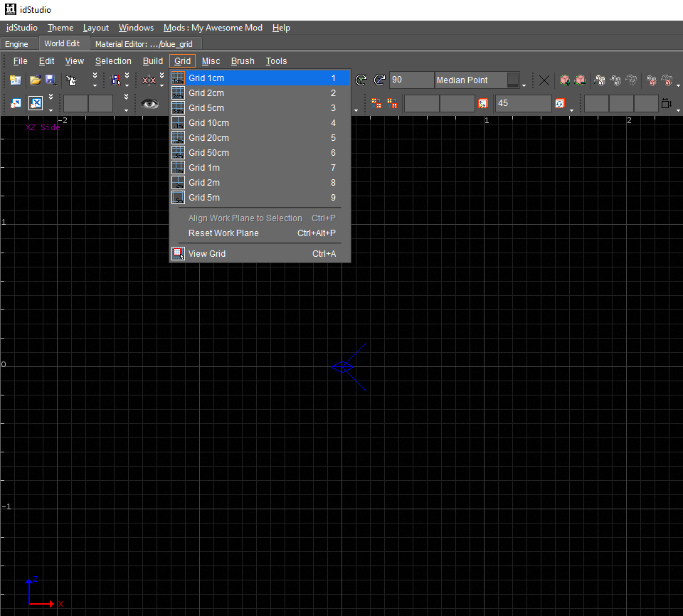The height and width of the screenshot is (616, 683).
Task: Open the Mods: My Awesome Mod menu
Action: tap(213, 28)
